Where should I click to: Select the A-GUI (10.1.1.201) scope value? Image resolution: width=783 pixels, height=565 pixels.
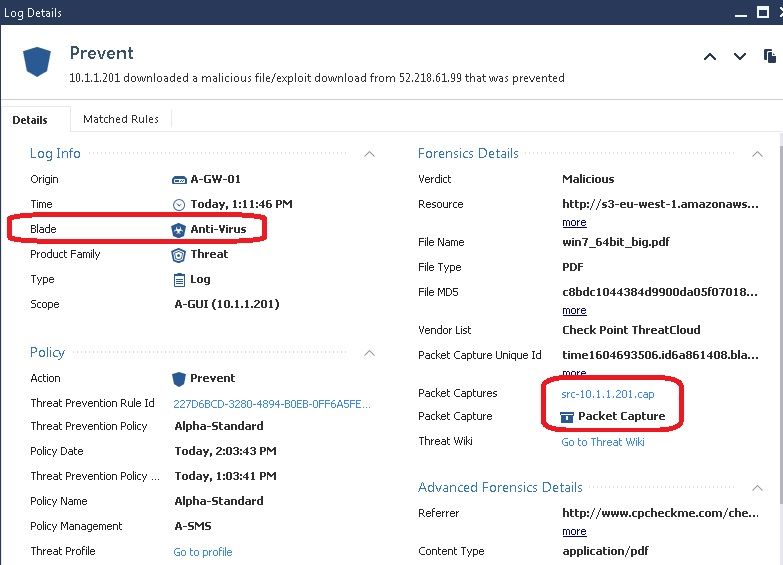point(227,304)
